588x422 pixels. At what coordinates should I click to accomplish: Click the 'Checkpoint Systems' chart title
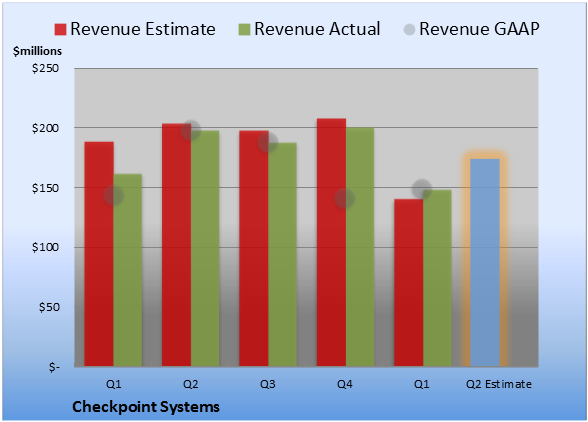[x=146, y=407]
